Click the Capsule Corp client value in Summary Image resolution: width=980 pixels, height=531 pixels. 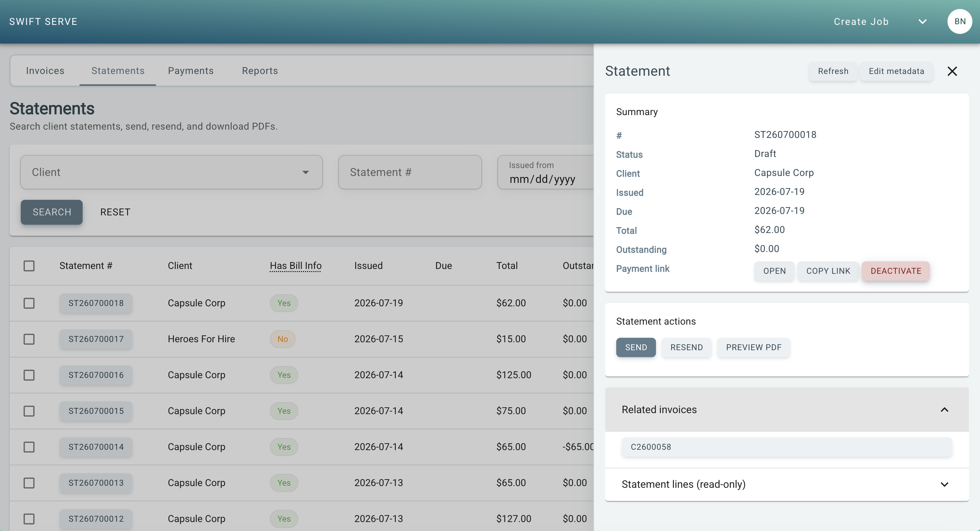(784, 173)
